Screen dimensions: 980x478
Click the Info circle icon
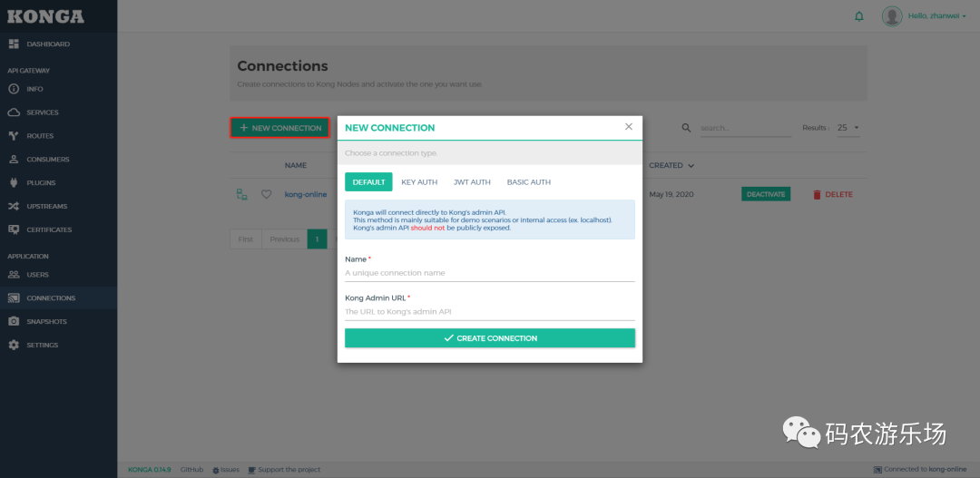pos(14,90)
